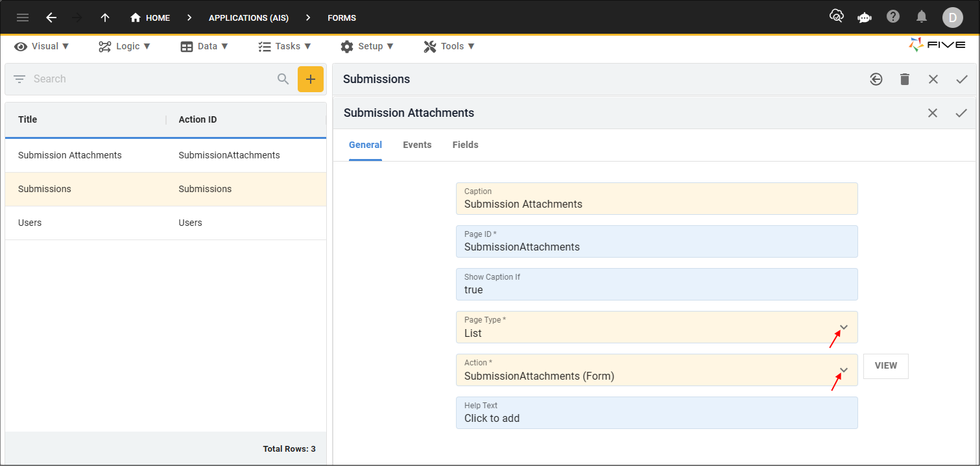980x466 pixels.
Task: Click the back arrow to go back
Action: pyautogui.click(x=51, y=18)
